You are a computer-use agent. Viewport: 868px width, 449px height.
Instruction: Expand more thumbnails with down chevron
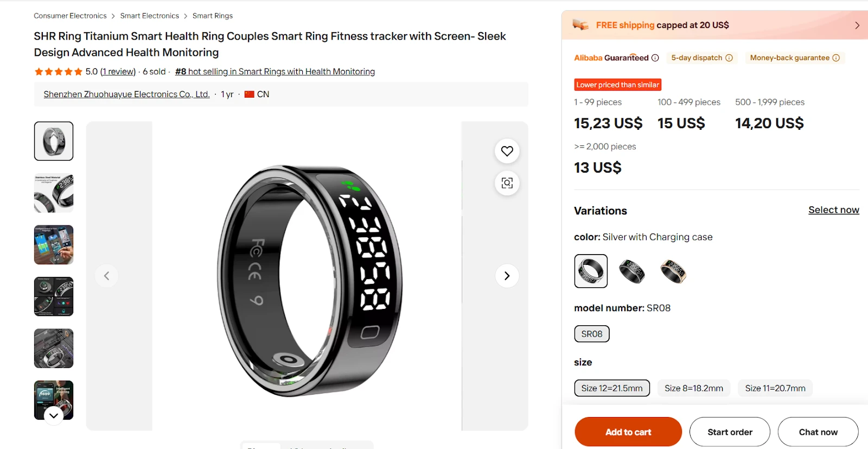pos(54,416)
